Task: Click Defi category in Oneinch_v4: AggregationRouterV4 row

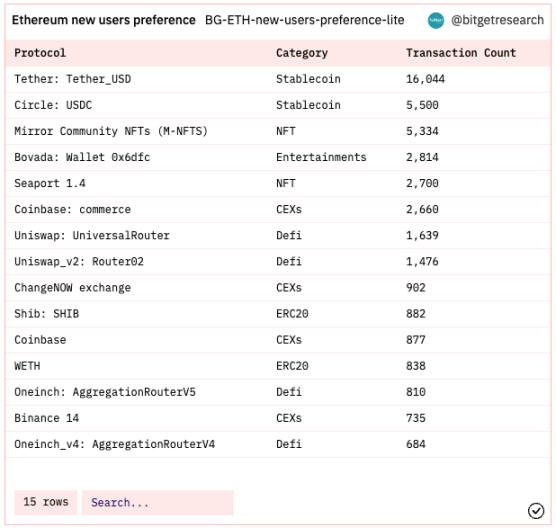Action: coord(289,444)
